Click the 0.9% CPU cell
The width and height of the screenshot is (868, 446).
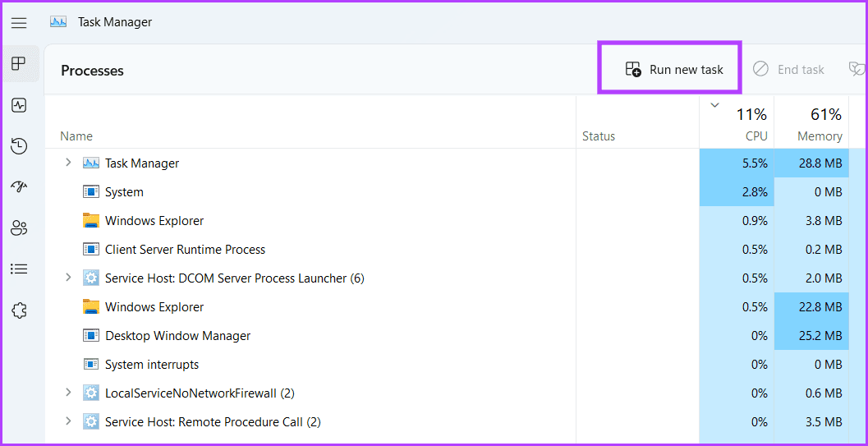(737, 221)
